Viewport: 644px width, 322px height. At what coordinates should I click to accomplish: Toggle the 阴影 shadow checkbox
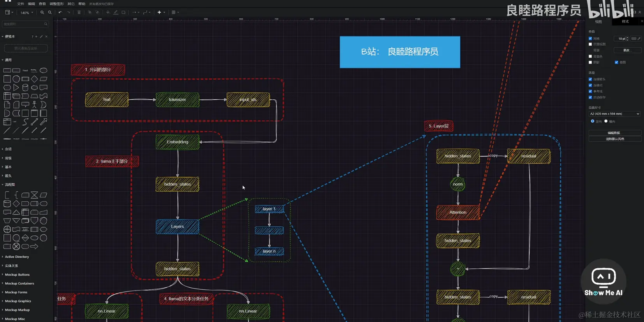(590, 62)
